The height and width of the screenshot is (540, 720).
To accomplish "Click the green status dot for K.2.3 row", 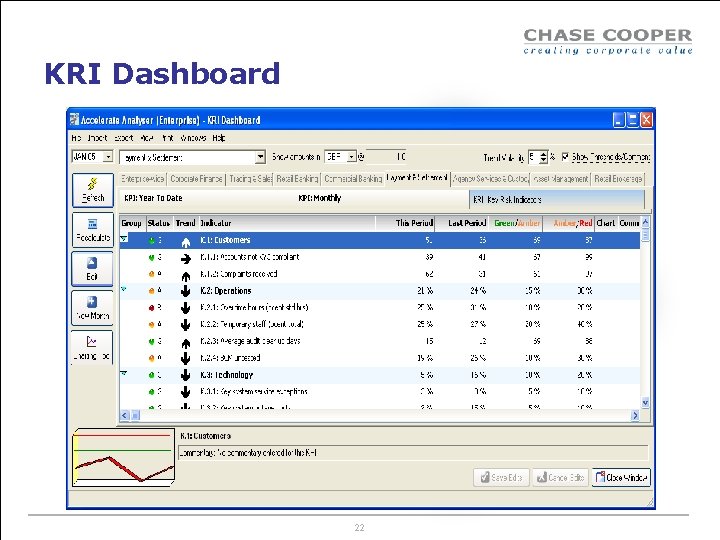I will tap(152, 342).
